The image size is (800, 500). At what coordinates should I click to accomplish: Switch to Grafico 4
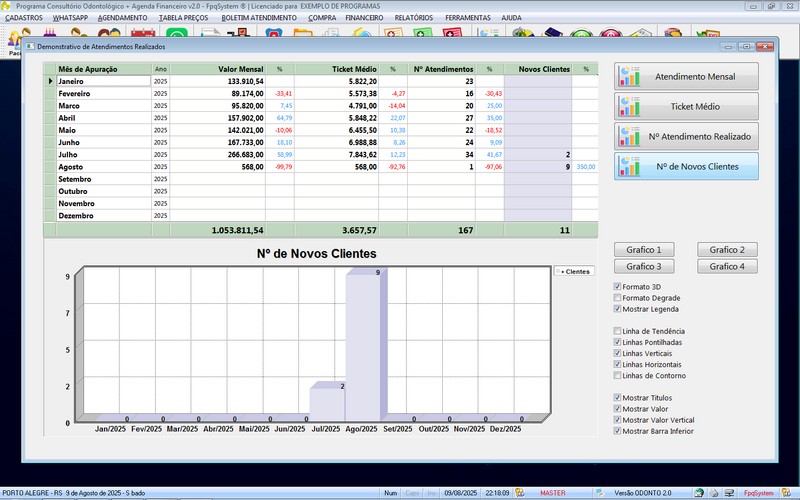coord(727,266)
